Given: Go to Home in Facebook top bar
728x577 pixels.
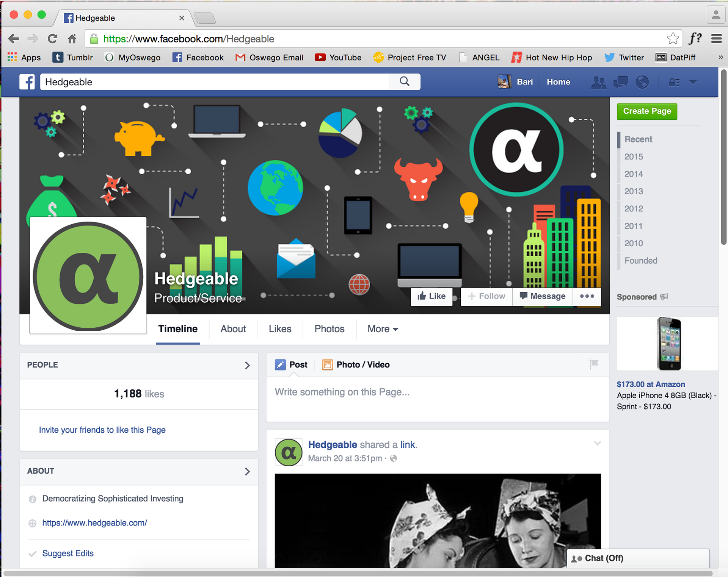Looking at the screenshot, I should pyautogui.click(x=558, y=82).
